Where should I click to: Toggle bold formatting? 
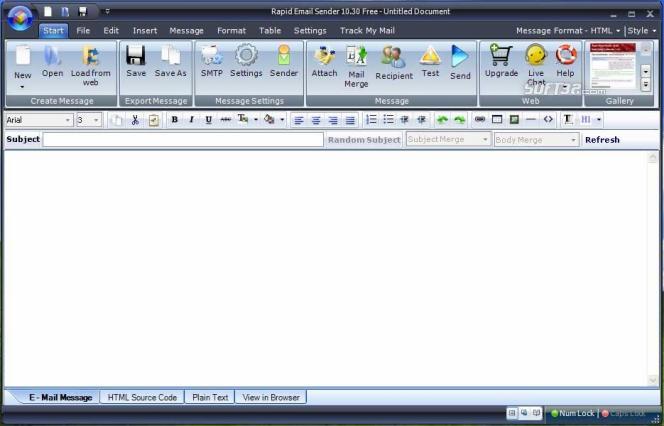click(x=174, y=120)
